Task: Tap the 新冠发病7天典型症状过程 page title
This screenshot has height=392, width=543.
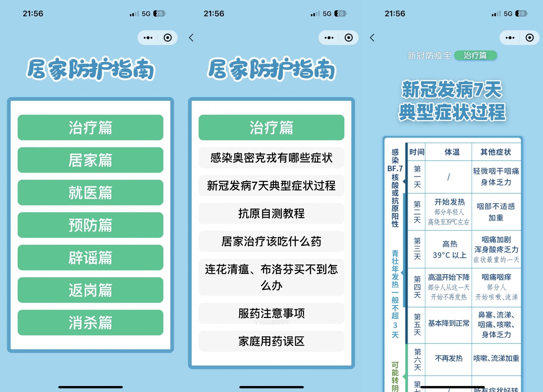Action: [452, 100]
